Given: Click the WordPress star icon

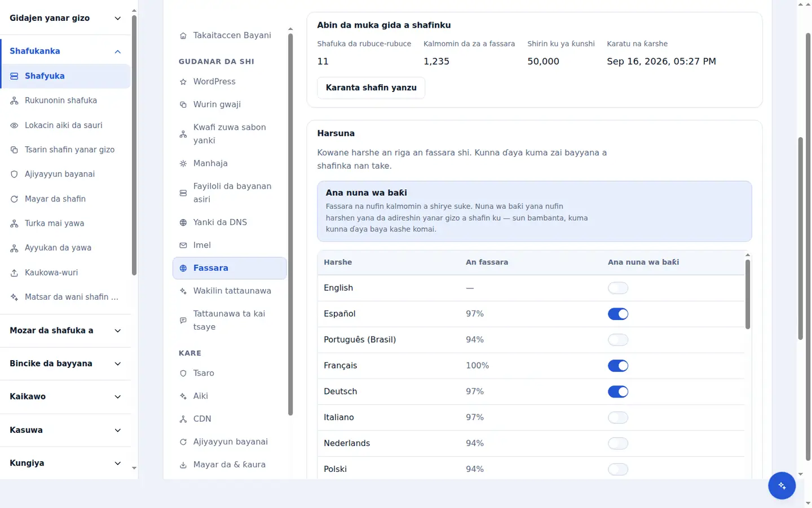Looking at the screenshot, I should click(183, 82).
